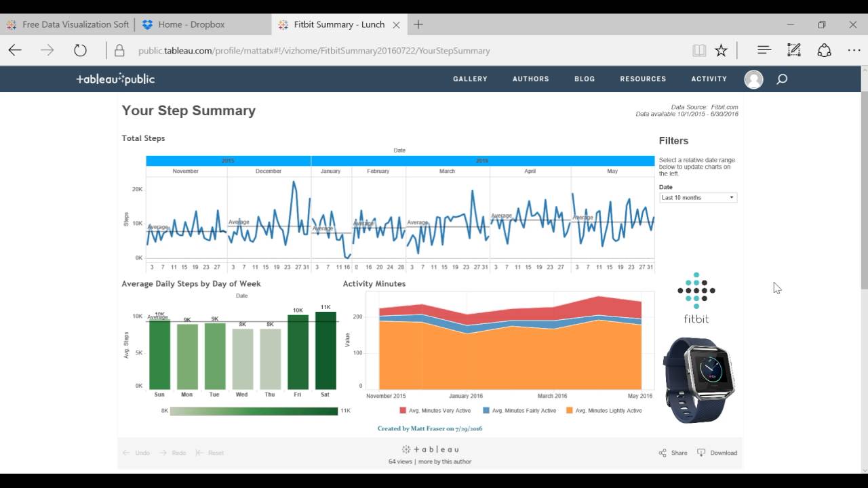Open a new tab with plus icon
The image size is (868, 488).
(418, 24)
